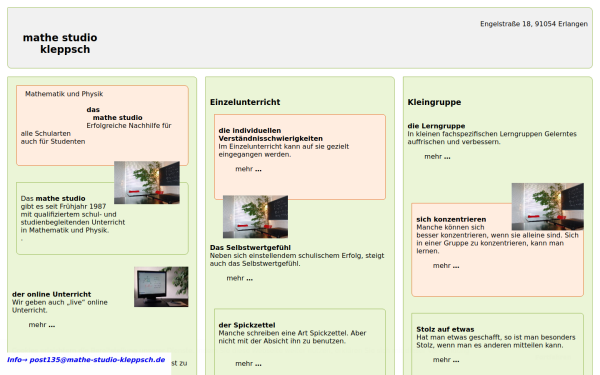
Task: Click the 'der online Unterricht' heading
Action: click(52, 294)
